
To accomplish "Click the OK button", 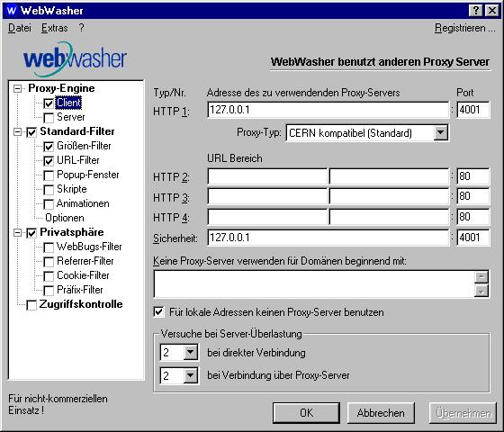I will point(306,413).
